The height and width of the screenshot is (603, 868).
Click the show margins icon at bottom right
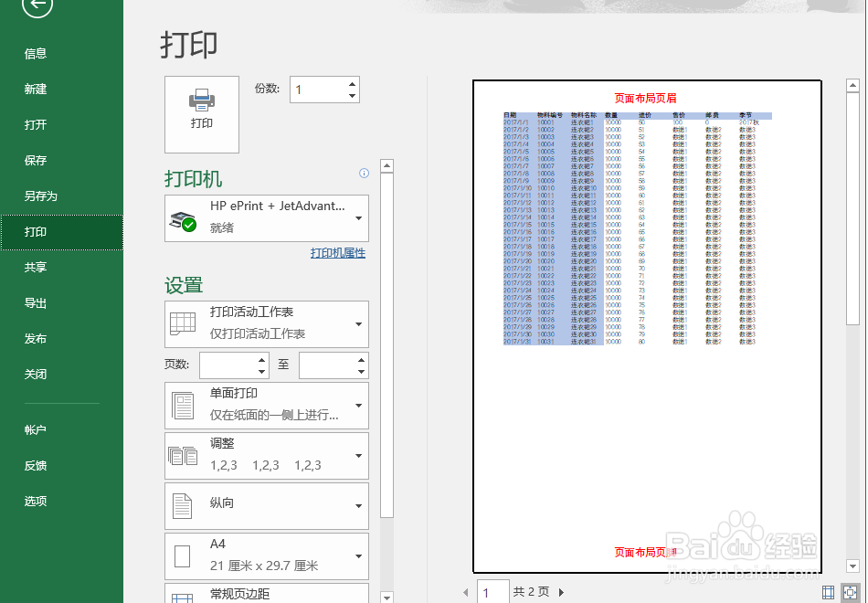click(828, 592)
